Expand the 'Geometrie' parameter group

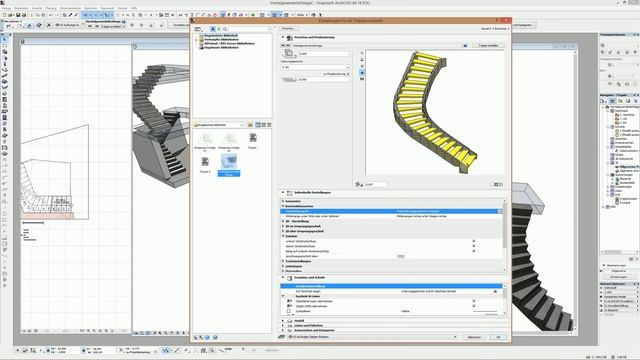point(283,201)
